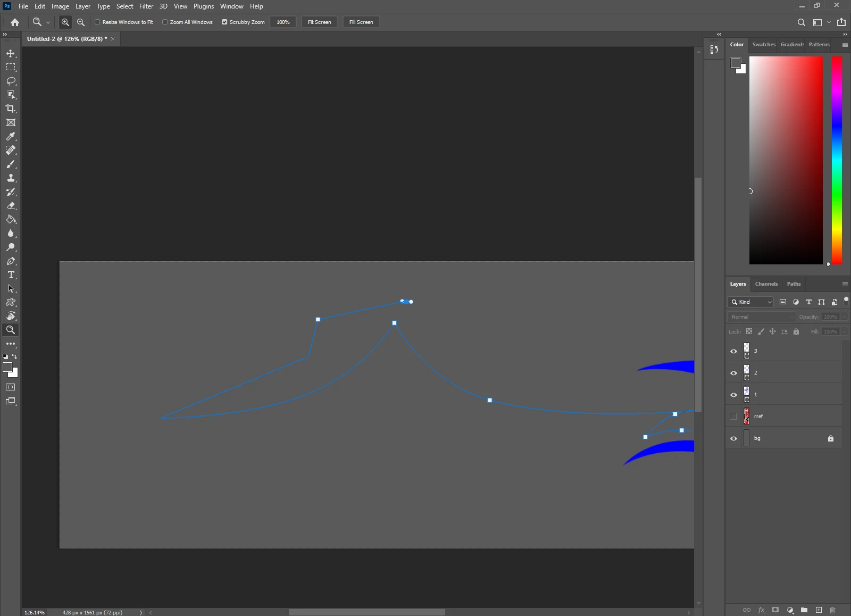Open the Filter menu
The width and height of the screenshot is (851, 616).
146,6
